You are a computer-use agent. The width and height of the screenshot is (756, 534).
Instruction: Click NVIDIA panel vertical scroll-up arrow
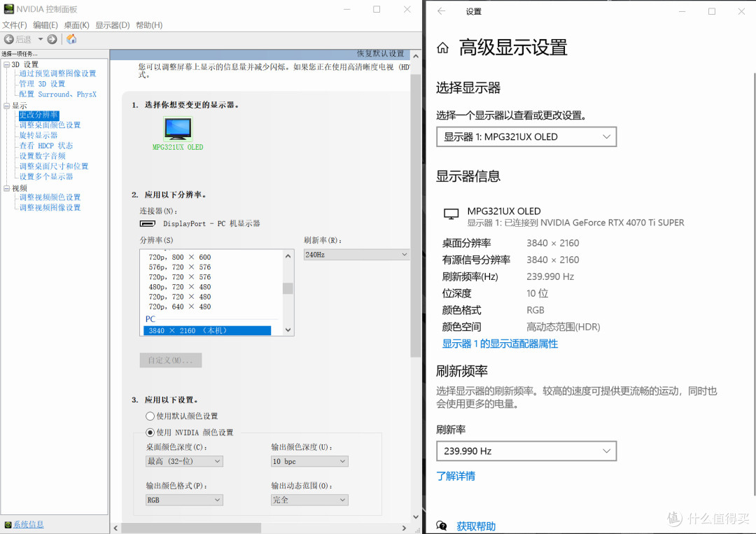coord(416,56)
